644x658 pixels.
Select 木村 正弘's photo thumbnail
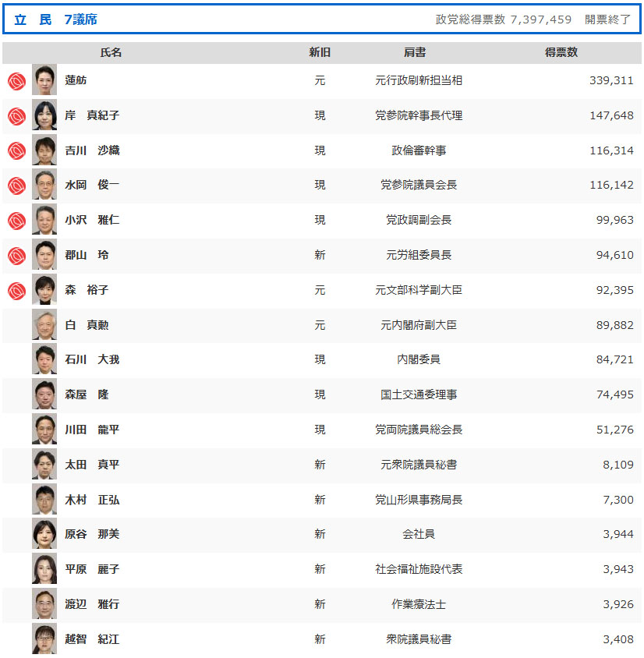pos(44,500)
